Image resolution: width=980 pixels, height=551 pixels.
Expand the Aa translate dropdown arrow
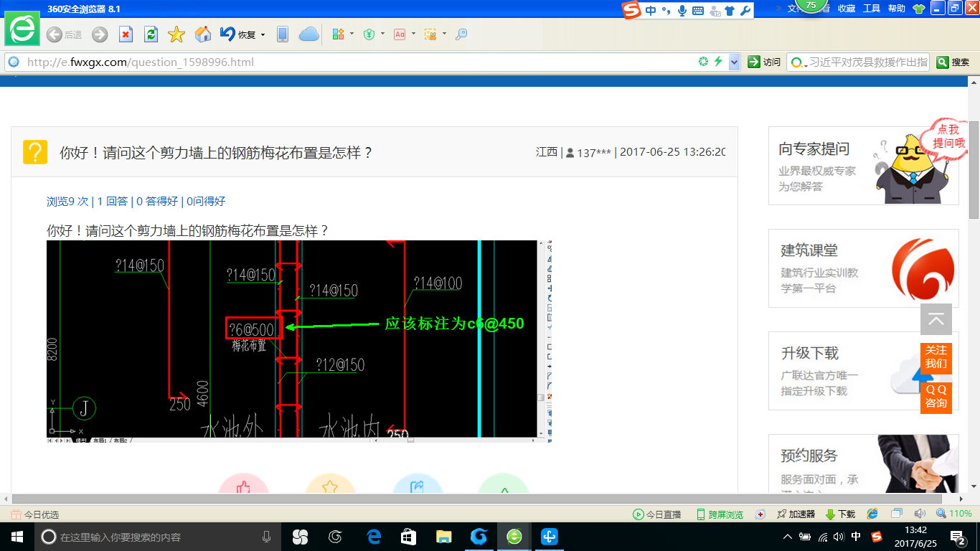[413, 34]
